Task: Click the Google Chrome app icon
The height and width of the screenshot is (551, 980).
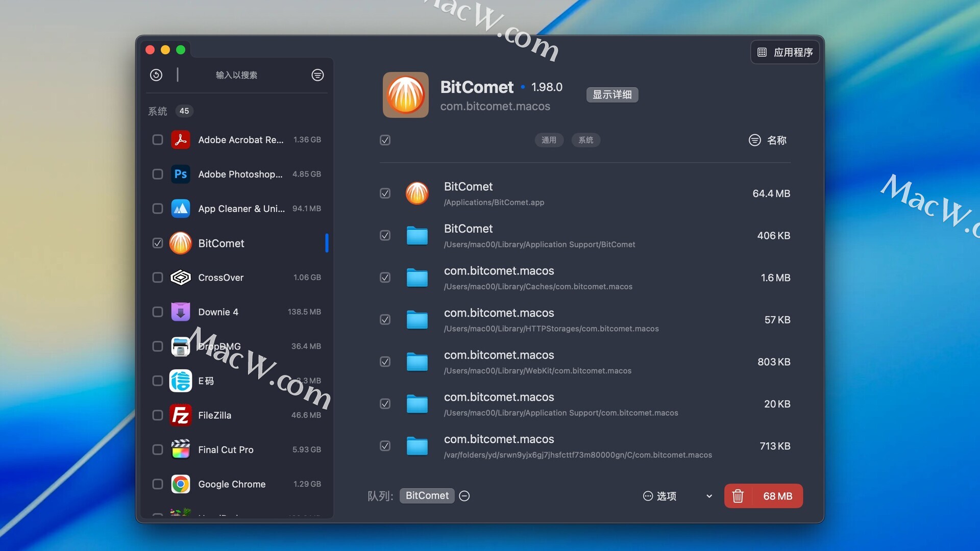Action: 181,484
